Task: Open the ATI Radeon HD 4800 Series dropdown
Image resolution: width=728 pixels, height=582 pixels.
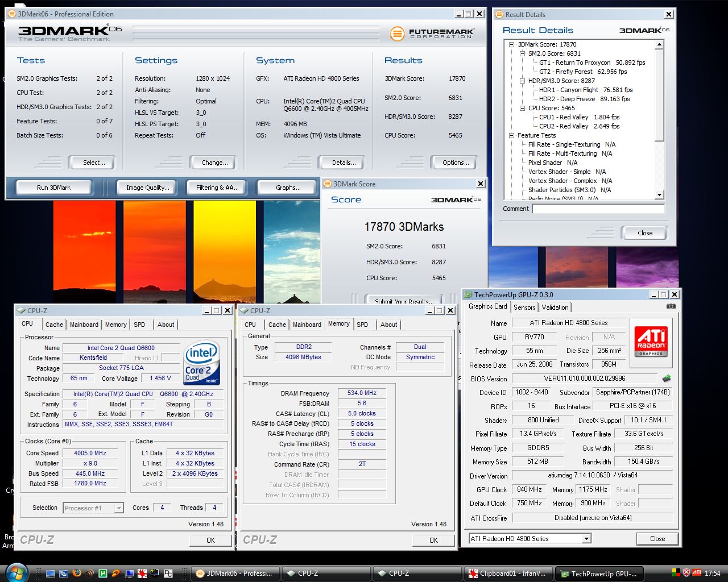Action: [x=586, y=538]
